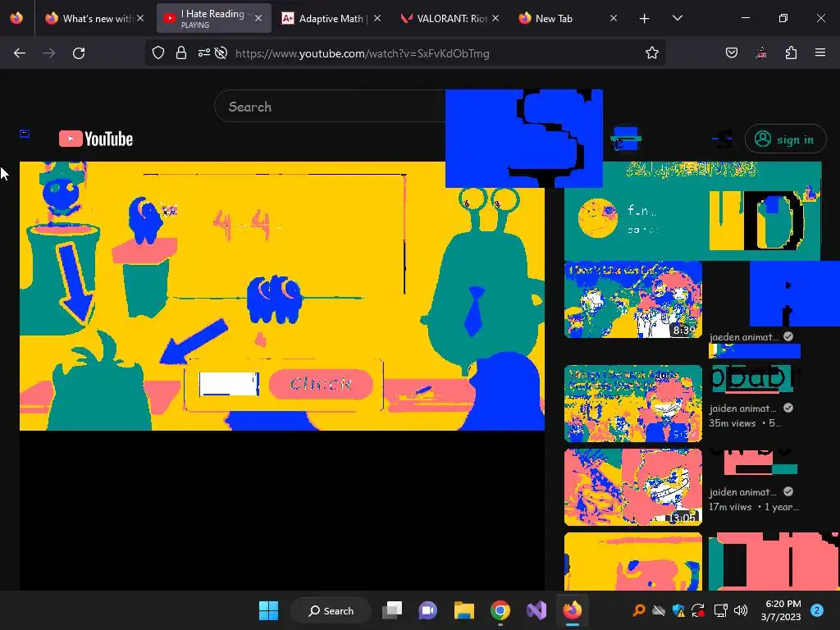Close the Adaptive Math tab
The image size is (840, 630).
pos(377,18)
